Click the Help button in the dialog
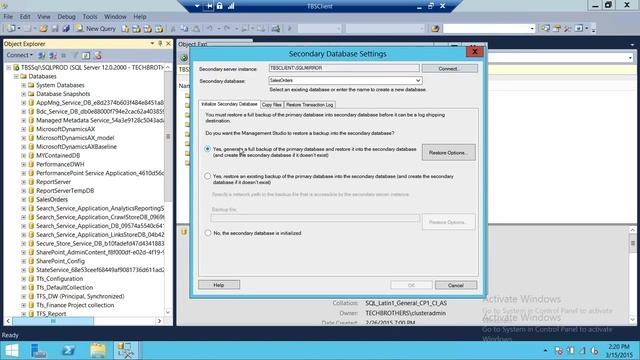640x360 pixels. [219, 285]
